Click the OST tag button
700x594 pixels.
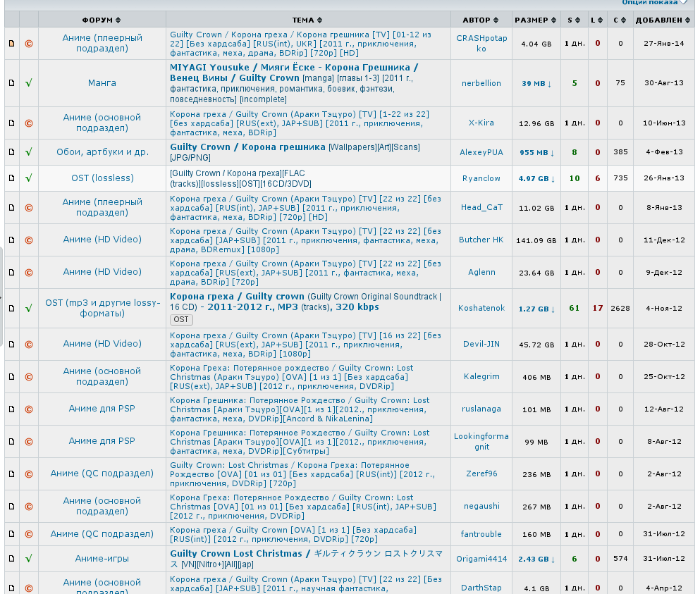point(181,319)
